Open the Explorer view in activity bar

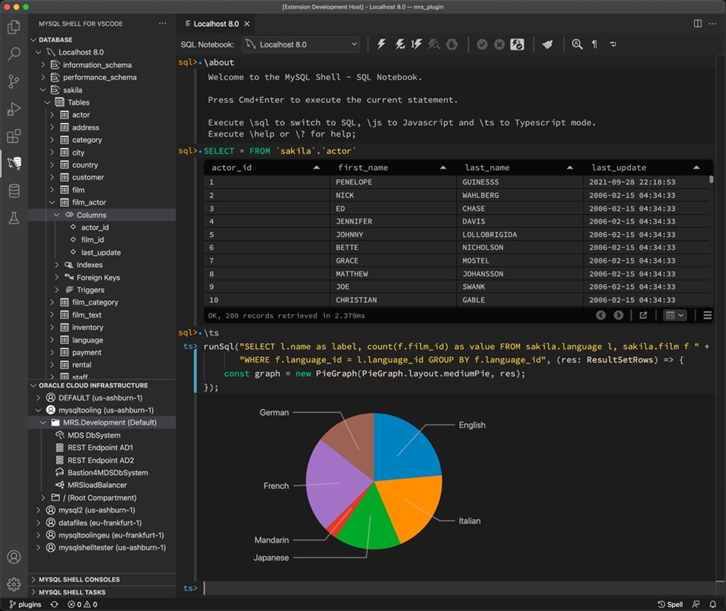point(14,27)
